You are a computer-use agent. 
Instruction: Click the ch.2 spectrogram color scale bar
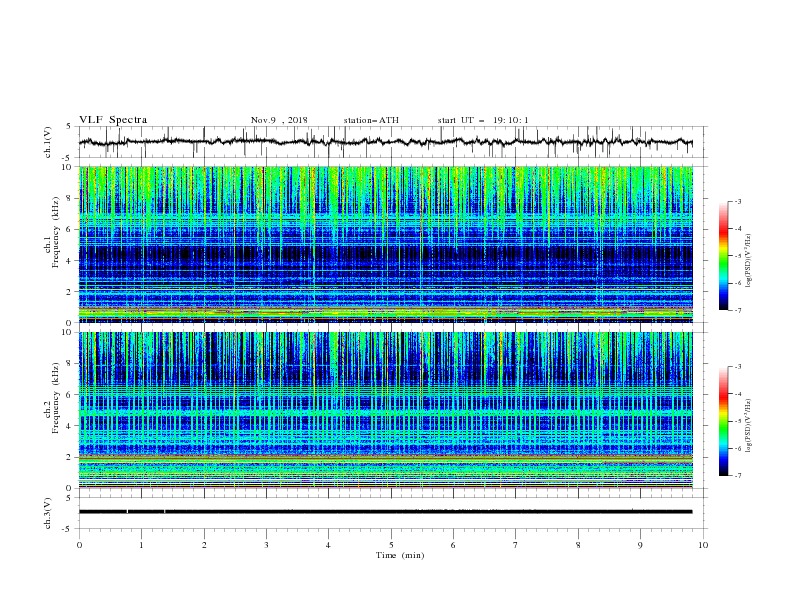point(724,421)
